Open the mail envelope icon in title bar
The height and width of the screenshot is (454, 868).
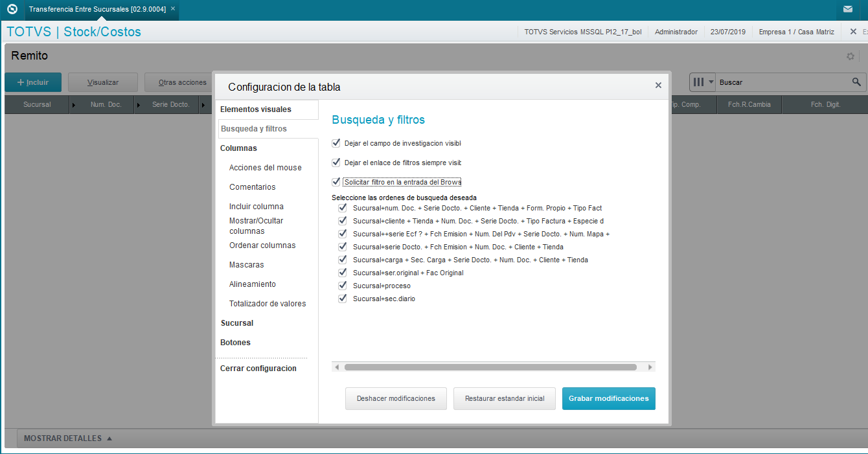848,9
